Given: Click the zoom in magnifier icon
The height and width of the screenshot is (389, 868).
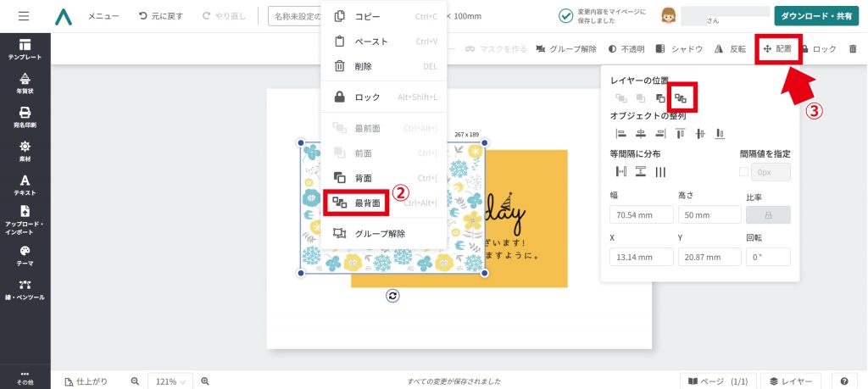Looking at the screenshot, I should pos(205,381).
